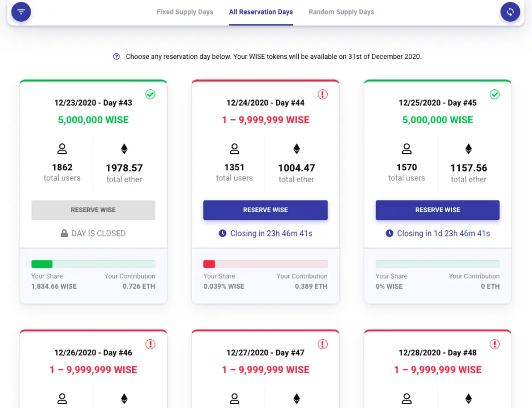This screenshot has height=408, width=532.
Task: Click red alert icon on Day #46
Action: pyautogui.click(x=150, y=344)
